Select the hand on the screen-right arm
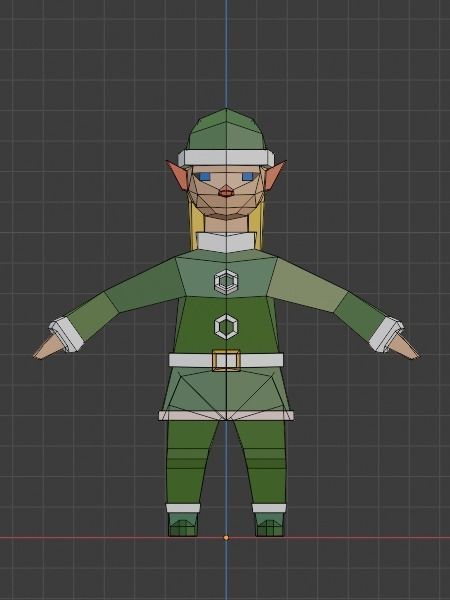Viewport: 450px width, 600px height. pos(404,347)
